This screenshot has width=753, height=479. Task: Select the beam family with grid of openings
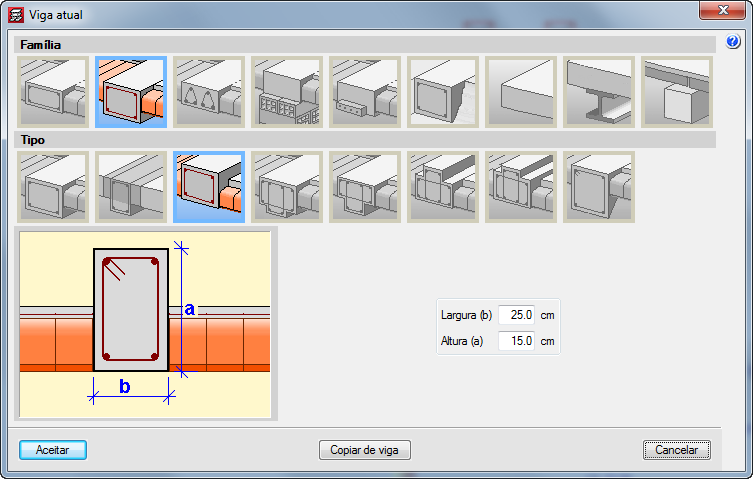287,92
